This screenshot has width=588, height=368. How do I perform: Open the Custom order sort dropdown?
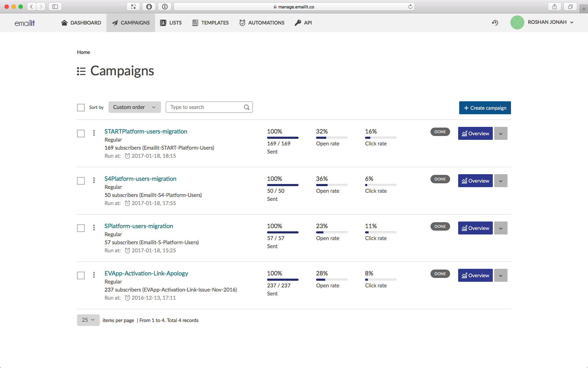134,107
